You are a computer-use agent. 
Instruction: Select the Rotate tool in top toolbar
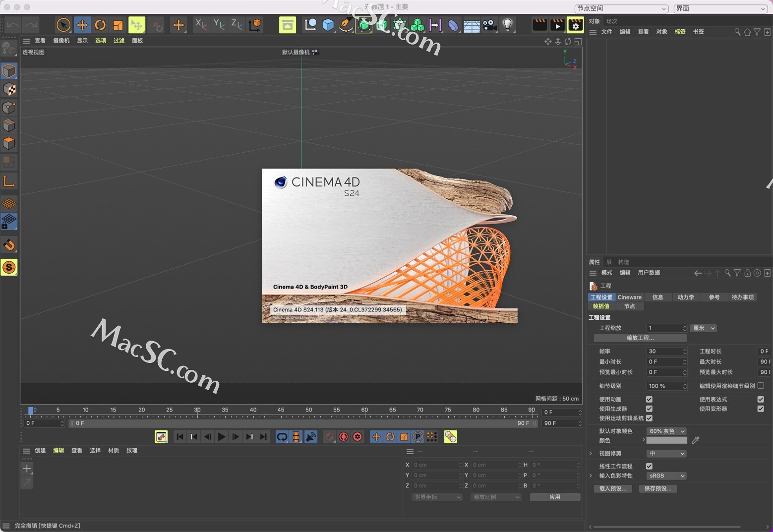pos(100,25)
